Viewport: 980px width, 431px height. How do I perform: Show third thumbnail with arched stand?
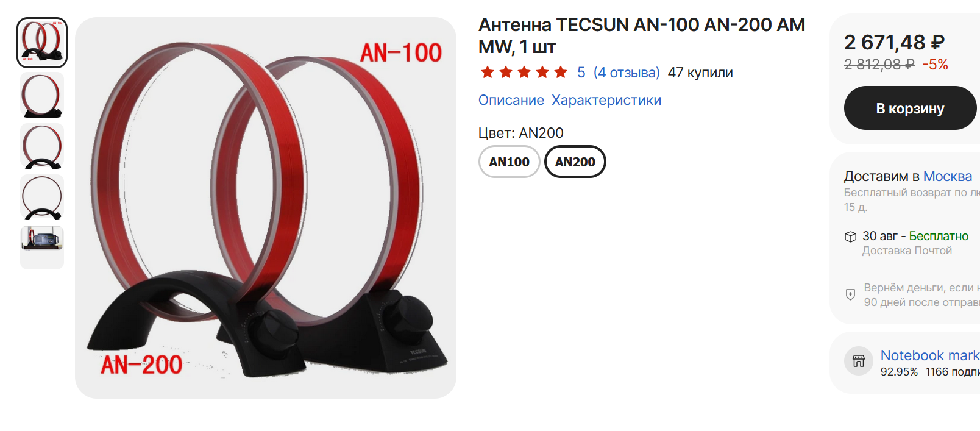42,146
